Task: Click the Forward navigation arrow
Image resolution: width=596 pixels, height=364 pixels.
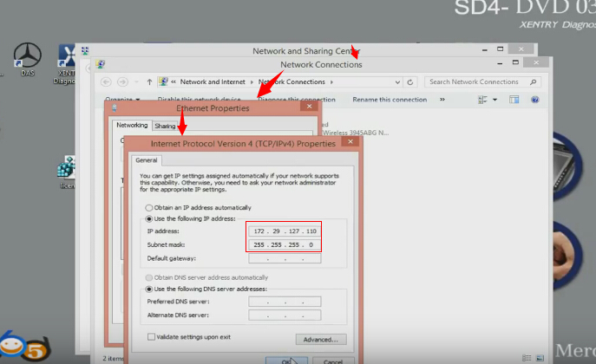Action: [124, 82]
